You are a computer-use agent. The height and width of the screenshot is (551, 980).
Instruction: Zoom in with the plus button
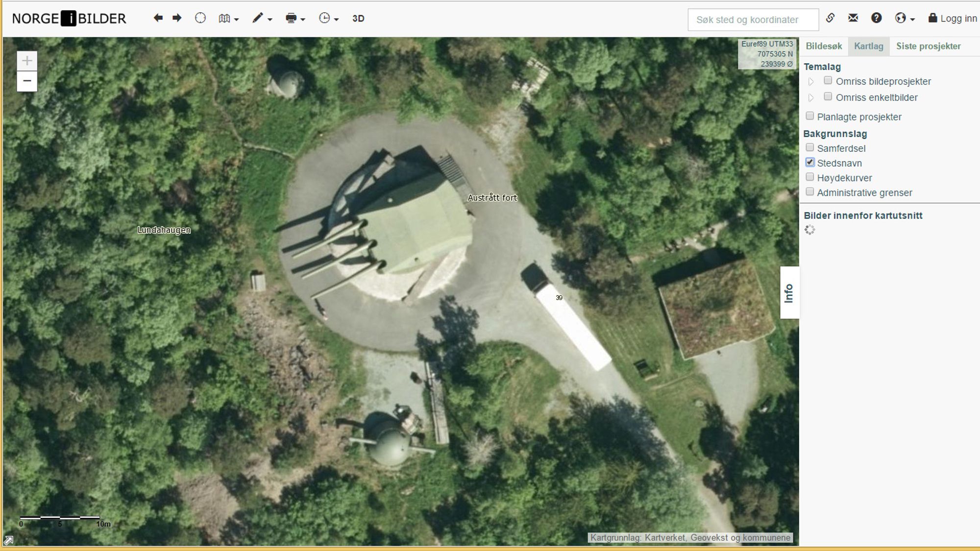pyautogui.click(x=27, y=61)
